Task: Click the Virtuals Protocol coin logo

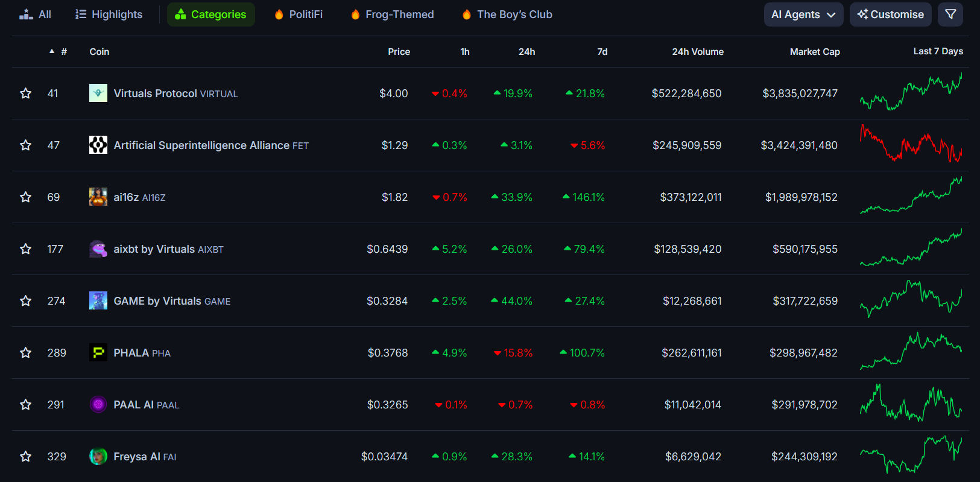Action: (98, 93)
